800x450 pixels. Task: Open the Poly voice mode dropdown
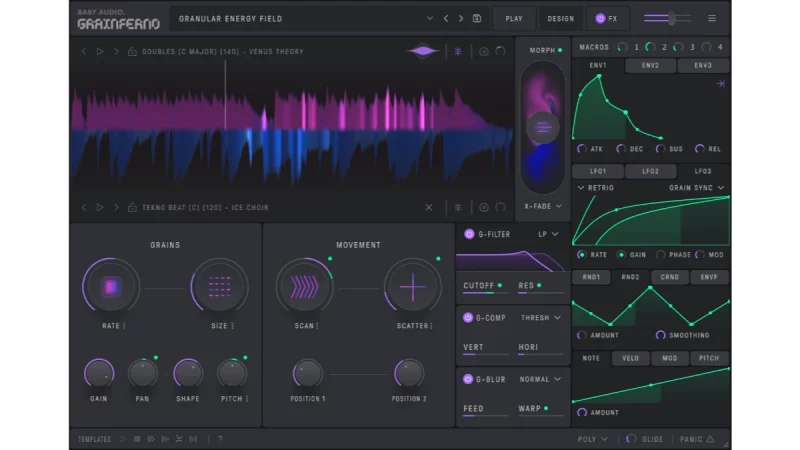point(592,439)
